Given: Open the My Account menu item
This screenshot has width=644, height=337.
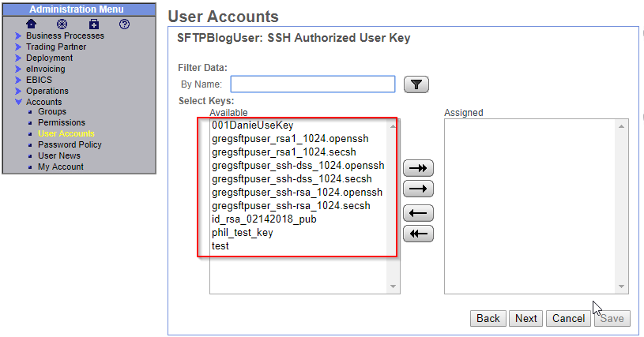Looking at the screenshot, I should pyautogui.click(x=60, y=167).
